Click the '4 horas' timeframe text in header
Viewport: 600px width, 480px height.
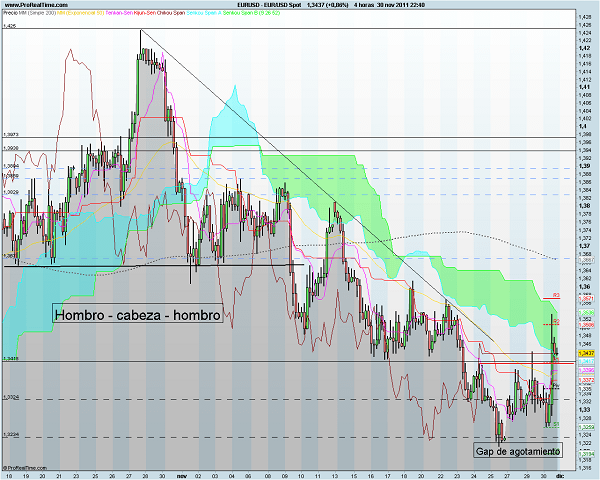(364, 5)
